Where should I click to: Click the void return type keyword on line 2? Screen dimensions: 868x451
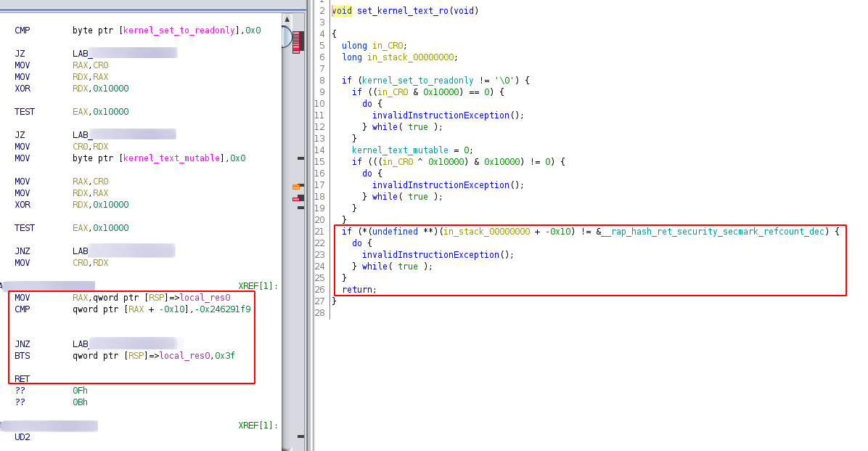(342, 11)
